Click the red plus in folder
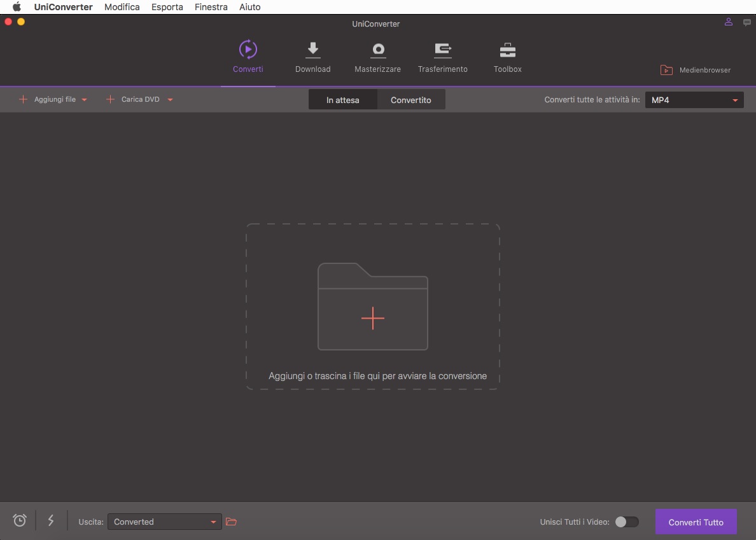756x540 pixels. point(373,318)
